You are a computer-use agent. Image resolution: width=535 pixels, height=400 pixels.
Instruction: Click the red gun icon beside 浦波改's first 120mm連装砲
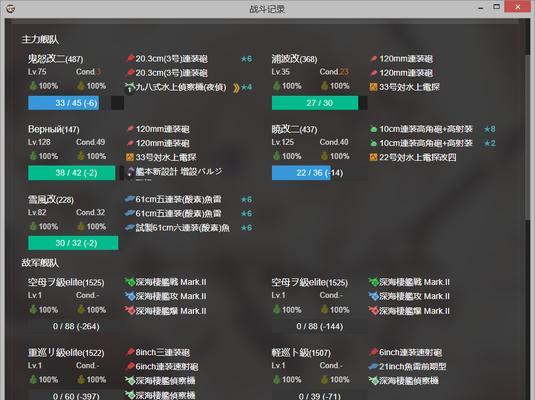click(x=374, y=59)
